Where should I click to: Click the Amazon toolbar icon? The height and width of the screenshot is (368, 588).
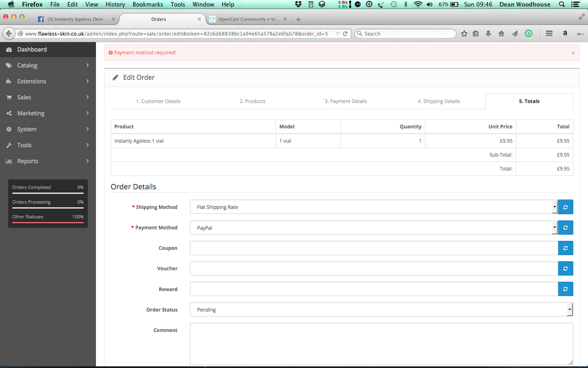coord(565,34)
